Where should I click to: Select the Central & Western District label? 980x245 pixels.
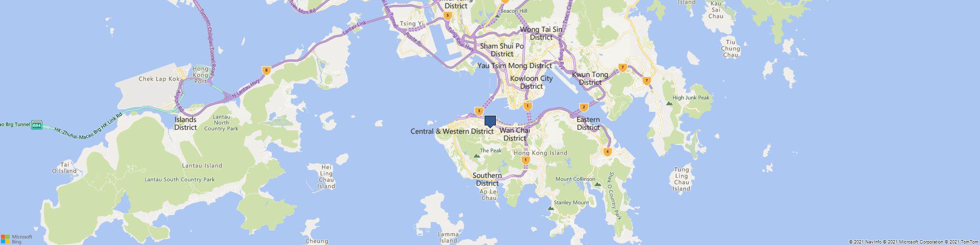(452, 131)
